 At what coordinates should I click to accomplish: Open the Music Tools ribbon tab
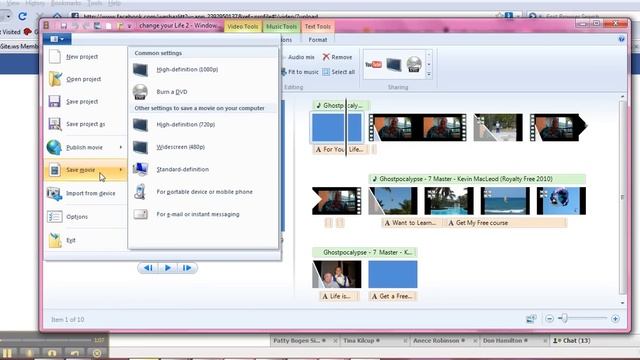click(282, 27)
